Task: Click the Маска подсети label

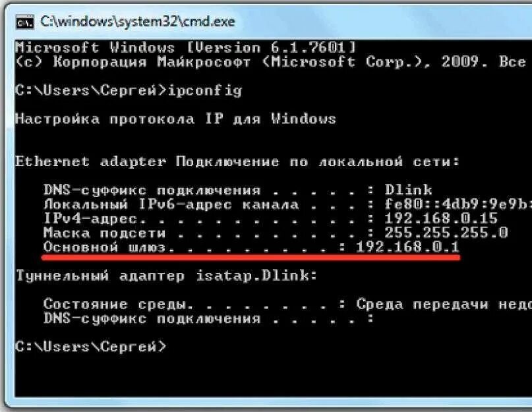Action: [x=105, y=233]
